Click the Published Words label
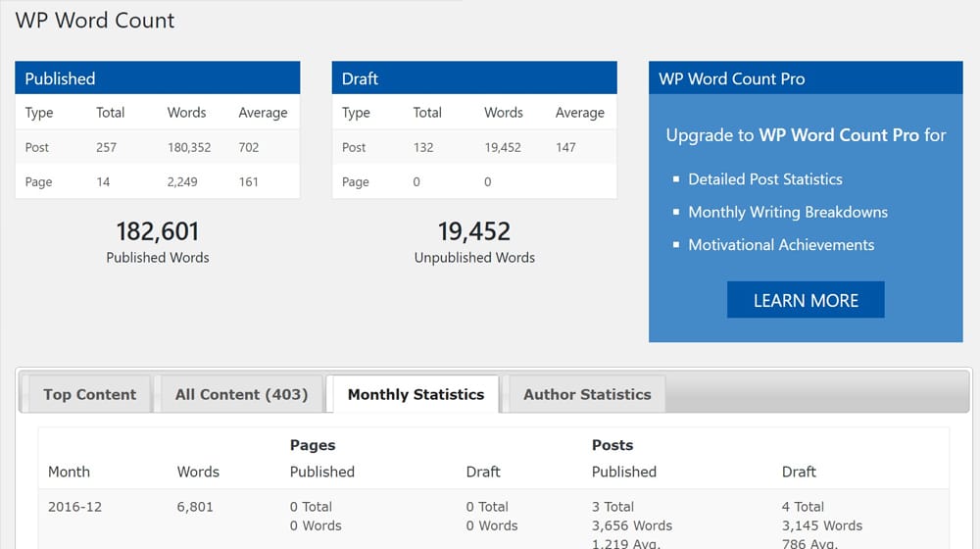Image resolution: width=980 pixels, height=549 pixels. [158, 258]
